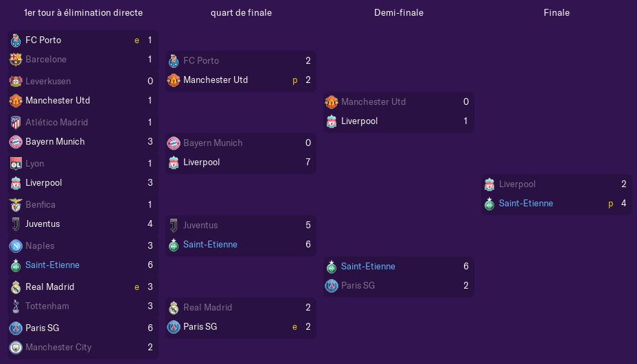The height and width of the screenshot is (364, 637).
Task: Click the Naples club crest
Action: (16, 246)
